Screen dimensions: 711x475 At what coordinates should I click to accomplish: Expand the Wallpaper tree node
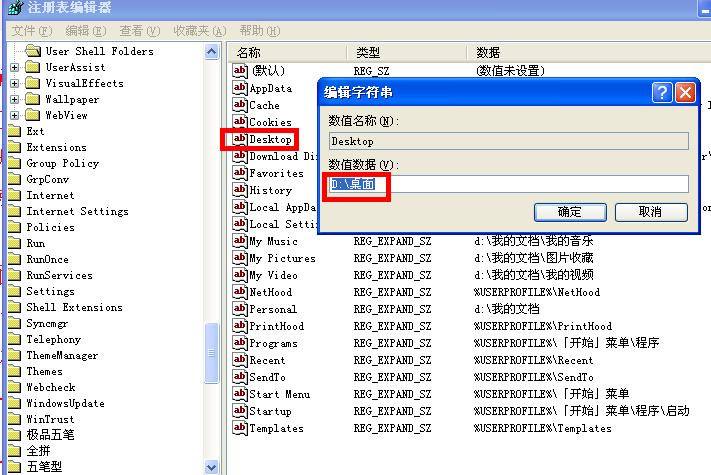coord(15,99)
